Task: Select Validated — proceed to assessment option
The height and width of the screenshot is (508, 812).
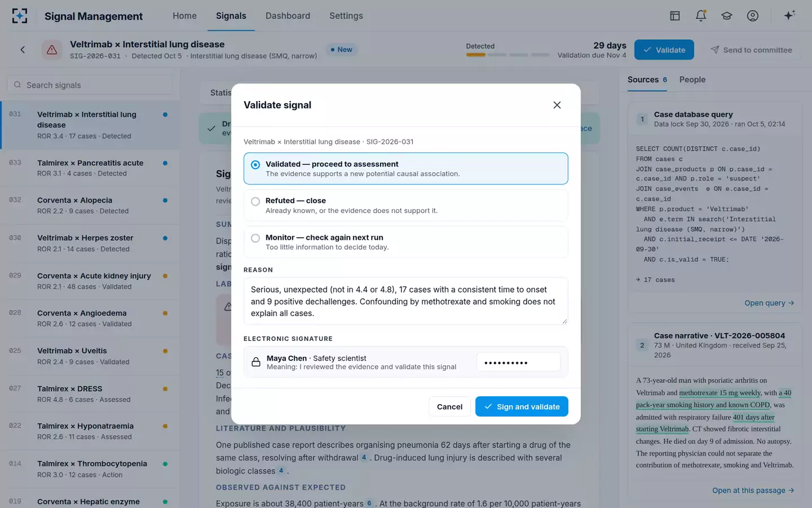Action: coord(405,168)
